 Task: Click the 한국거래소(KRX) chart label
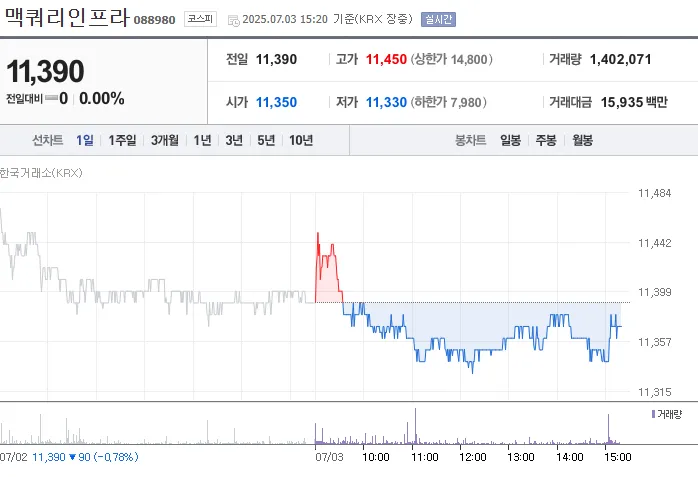[x=41, y=173]
